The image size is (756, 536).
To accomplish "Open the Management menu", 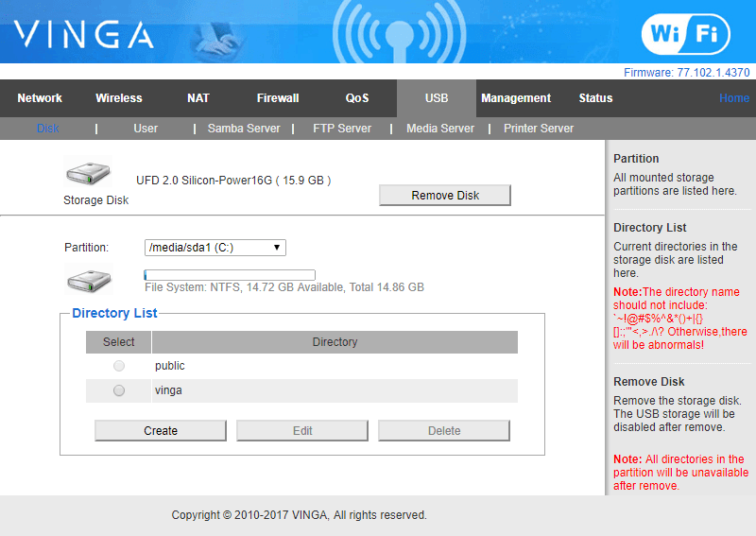I will pos(516,98).
